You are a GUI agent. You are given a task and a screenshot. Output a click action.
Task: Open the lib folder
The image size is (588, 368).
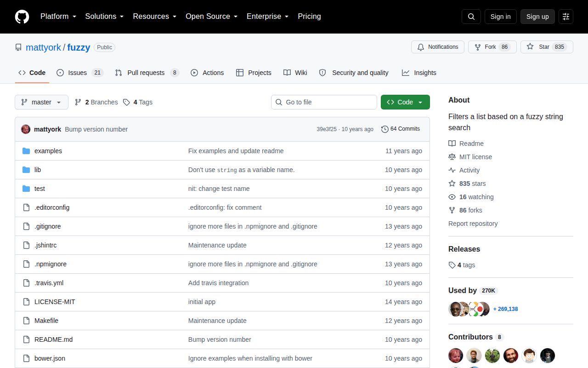click(38, 170)
